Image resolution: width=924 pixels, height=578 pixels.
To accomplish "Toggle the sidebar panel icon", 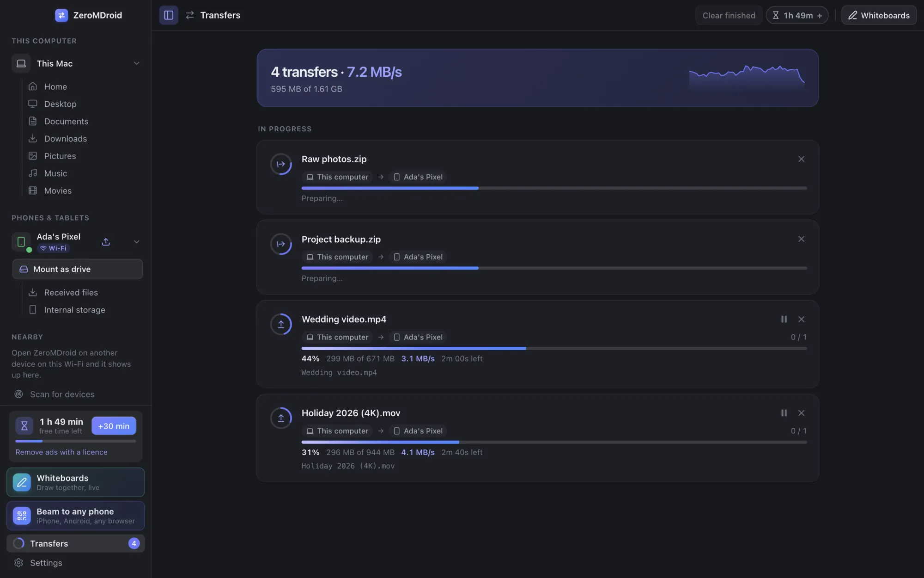I will coord(169,15).
